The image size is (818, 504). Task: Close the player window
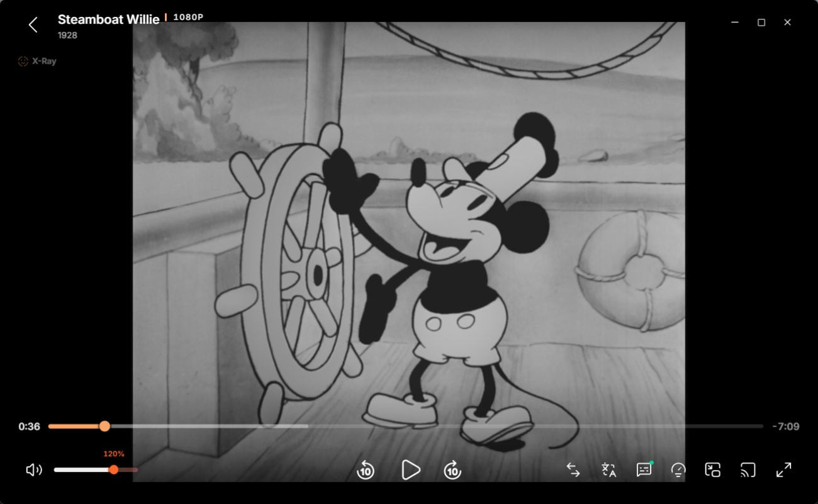[787, 22]
